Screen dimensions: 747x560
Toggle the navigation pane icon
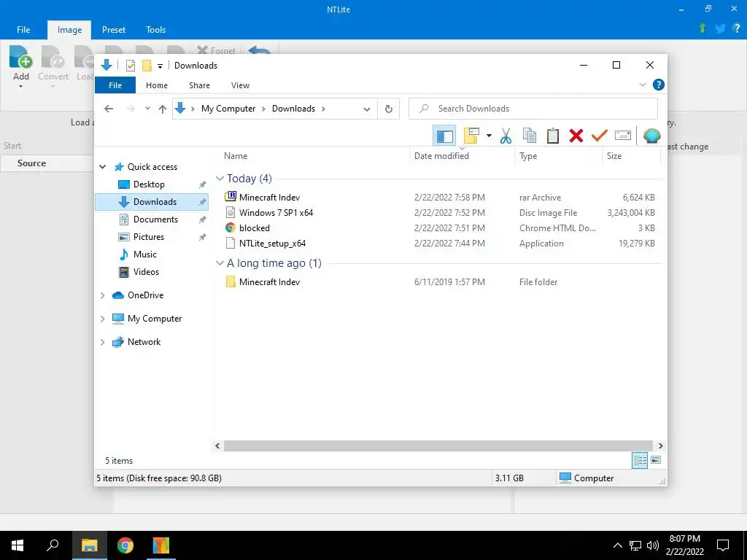pyautogui.click(x=444, y=136)
